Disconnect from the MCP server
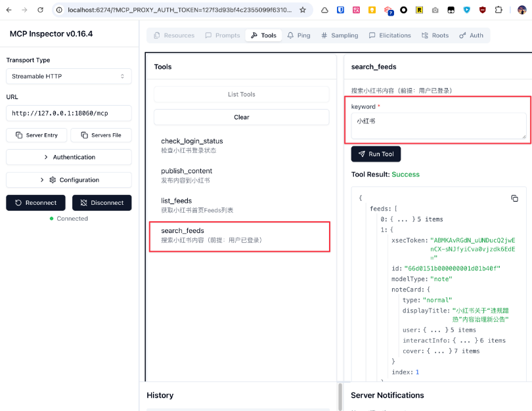Screen dimensions: 532x411 pyautogui.click(x=102, y=203)
